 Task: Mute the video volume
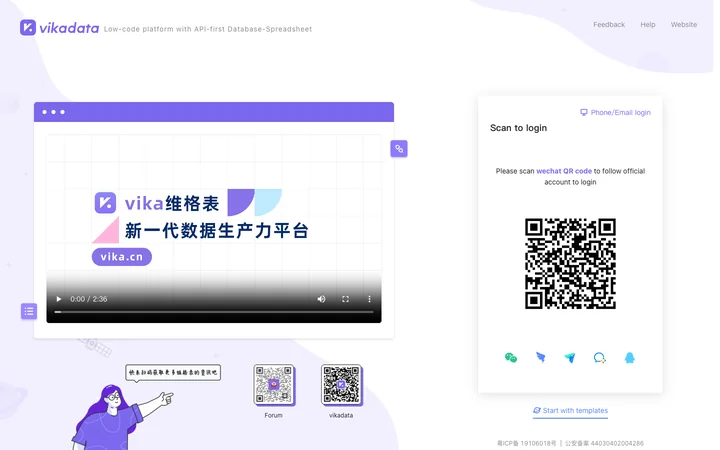click(321, 299)
